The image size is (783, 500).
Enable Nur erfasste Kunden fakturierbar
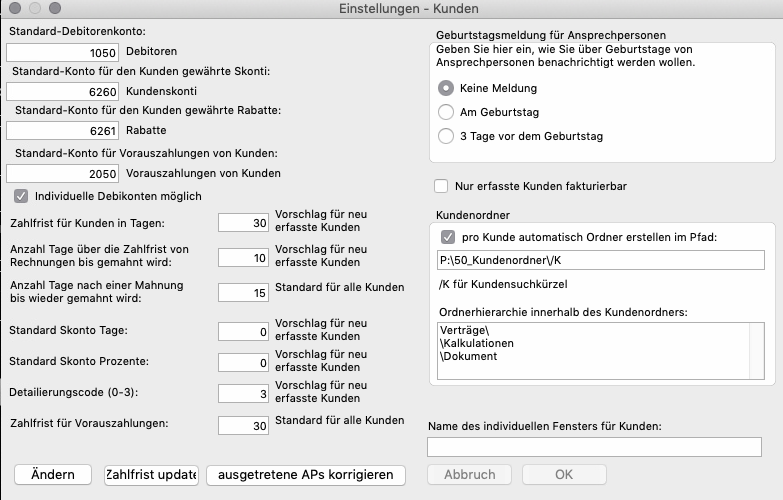point(441,186)
